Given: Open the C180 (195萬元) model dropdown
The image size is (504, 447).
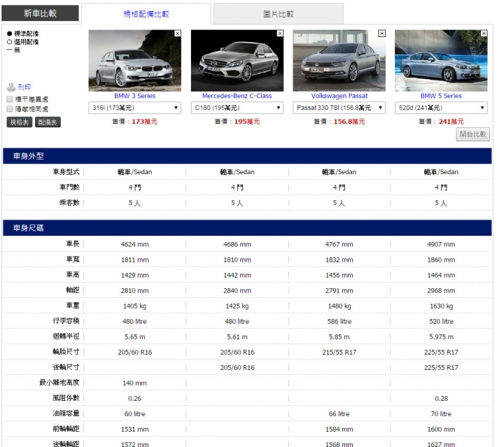Looking at the screenshot, I should [237, 108].
